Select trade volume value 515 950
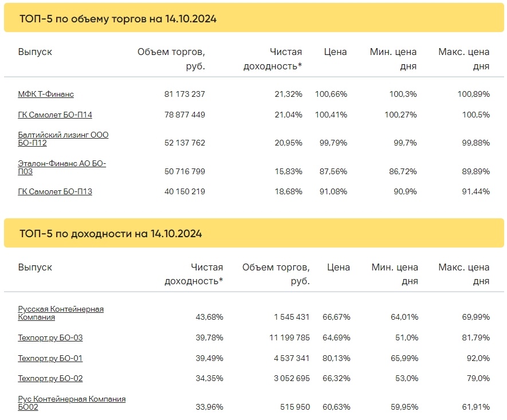507x420 pixels. pyautogui.click(x=295, y=407)
